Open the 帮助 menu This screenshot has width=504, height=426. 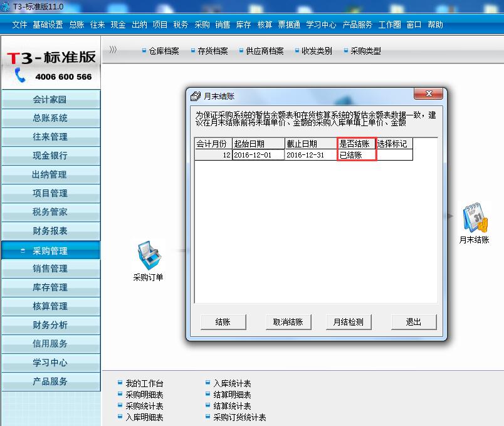point(435,25)
